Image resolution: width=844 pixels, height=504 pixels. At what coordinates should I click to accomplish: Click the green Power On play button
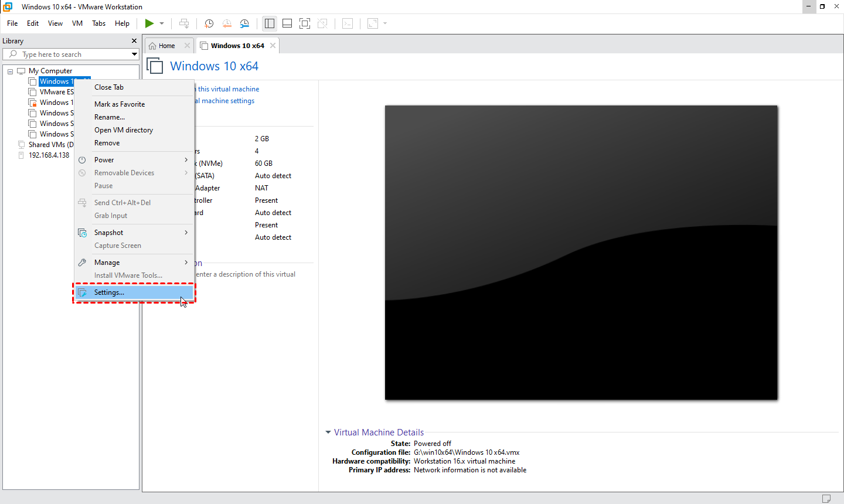click(x=149, y=23)
